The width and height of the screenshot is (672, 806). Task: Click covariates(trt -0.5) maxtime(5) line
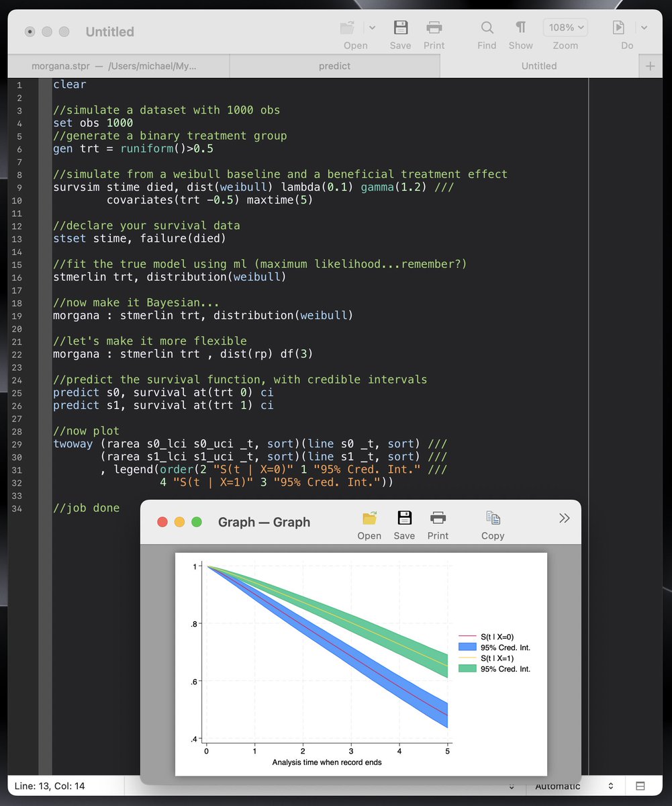[x=209, y=200]
